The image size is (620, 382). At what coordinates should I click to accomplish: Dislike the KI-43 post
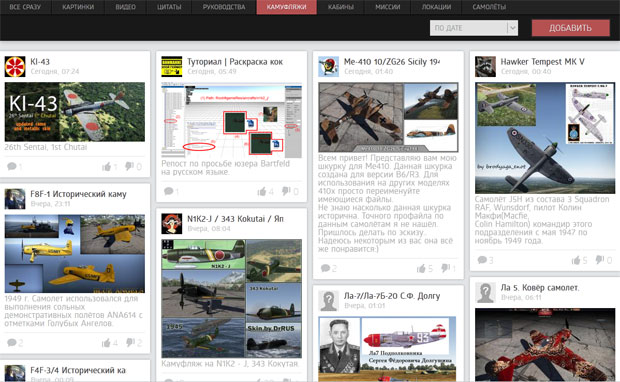click(133, 166)
